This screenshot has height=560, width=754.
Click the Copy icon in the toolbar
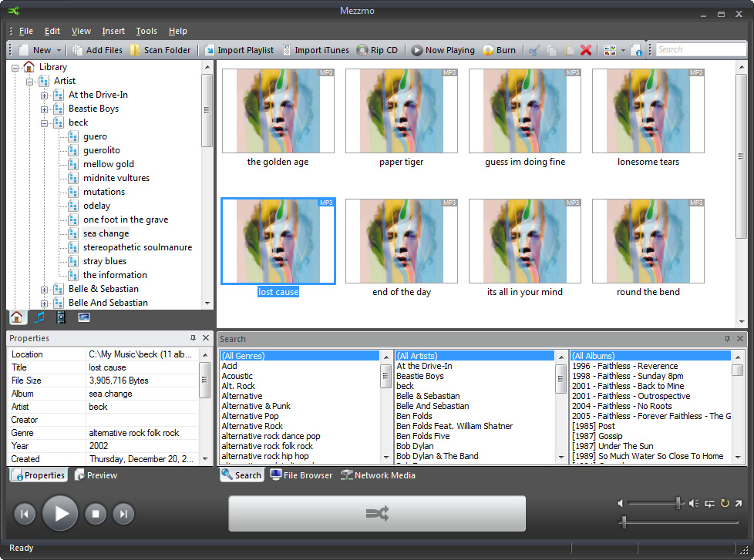pos(551,50)
